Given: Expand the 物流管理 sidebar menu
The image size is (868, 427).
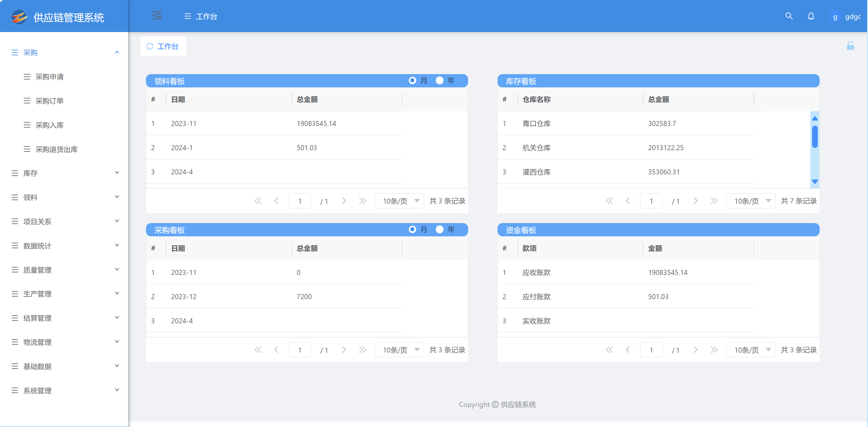Looking at the screenshot, I should click(64, 342).
